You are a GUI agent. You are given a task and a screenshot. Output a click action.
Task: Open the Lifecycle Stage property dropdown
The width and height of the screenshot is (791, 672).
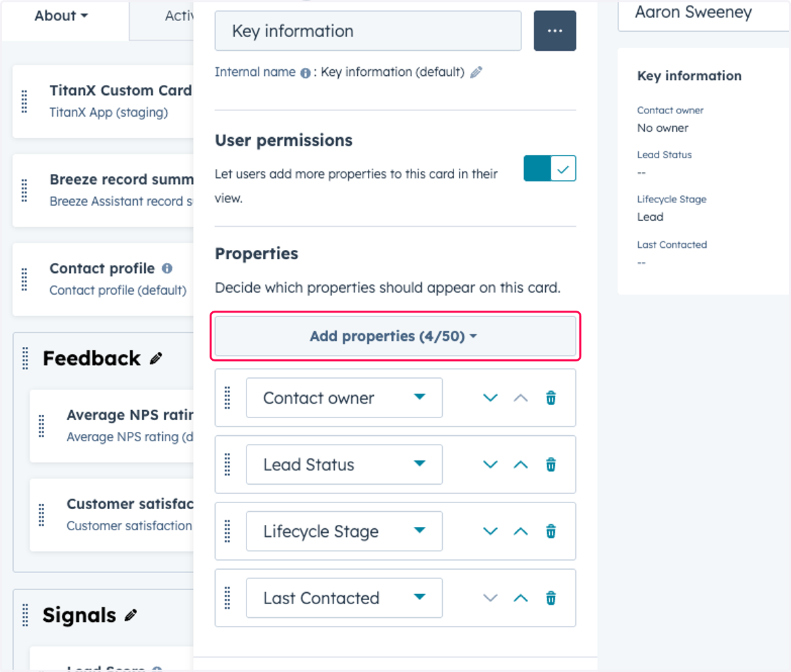344,531
